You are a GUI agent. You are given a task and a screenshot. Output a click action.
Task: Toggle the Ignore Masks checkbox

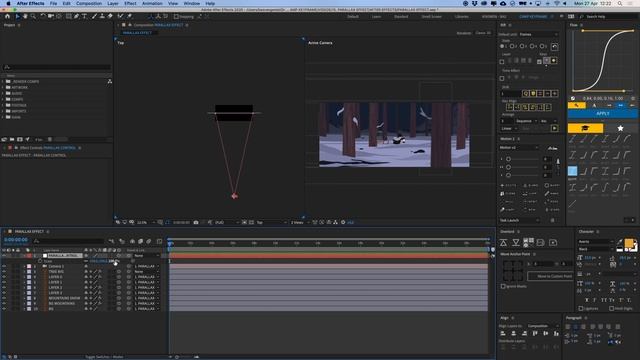(503, 287)
